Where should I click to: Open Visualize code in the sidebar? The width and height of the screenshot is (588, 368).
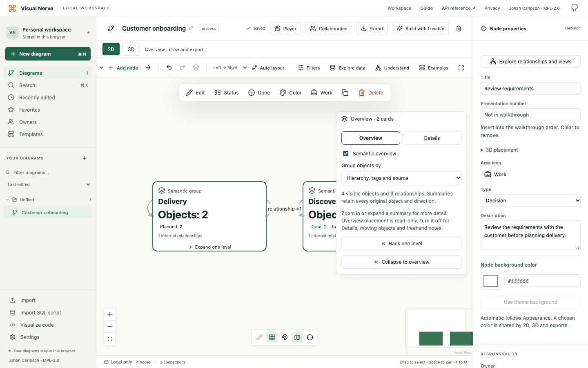click(48, 325)
